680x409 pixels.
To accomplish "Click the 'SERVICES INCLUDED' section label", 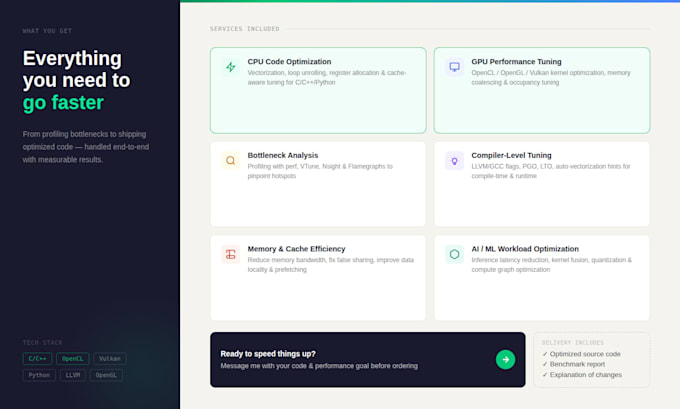I will [245, 29].
